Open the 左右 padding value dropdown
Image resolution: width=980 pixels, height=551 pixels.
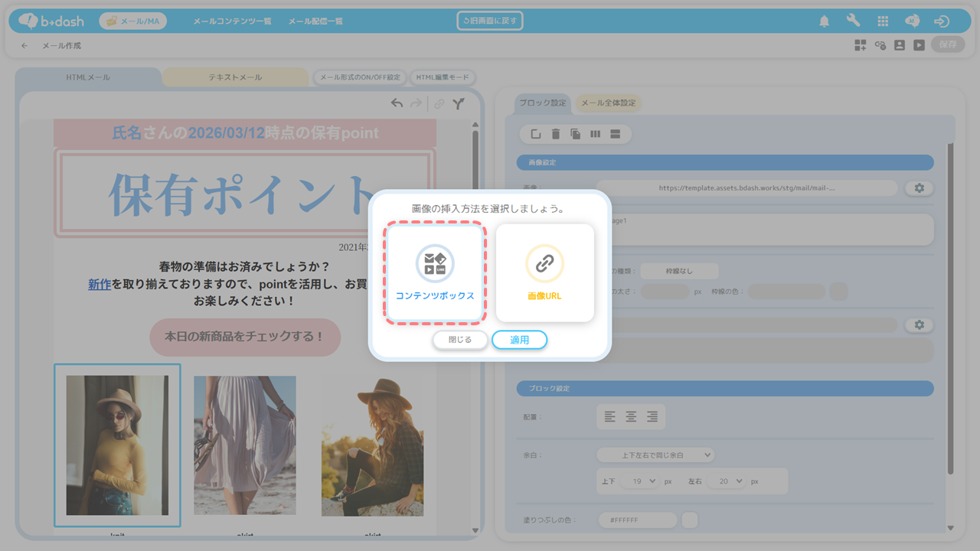pos(726,481)
